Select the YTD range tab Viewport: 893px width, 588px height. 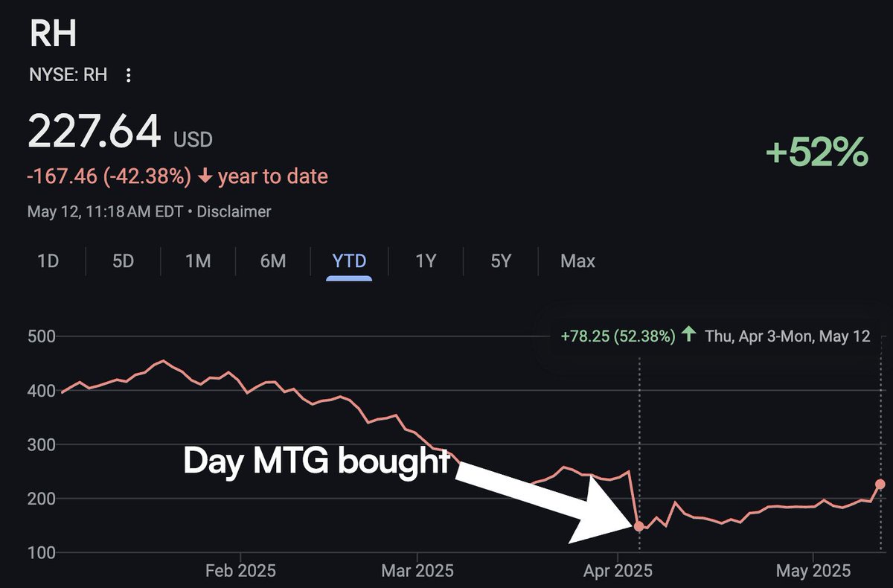[x=349, y=261]
